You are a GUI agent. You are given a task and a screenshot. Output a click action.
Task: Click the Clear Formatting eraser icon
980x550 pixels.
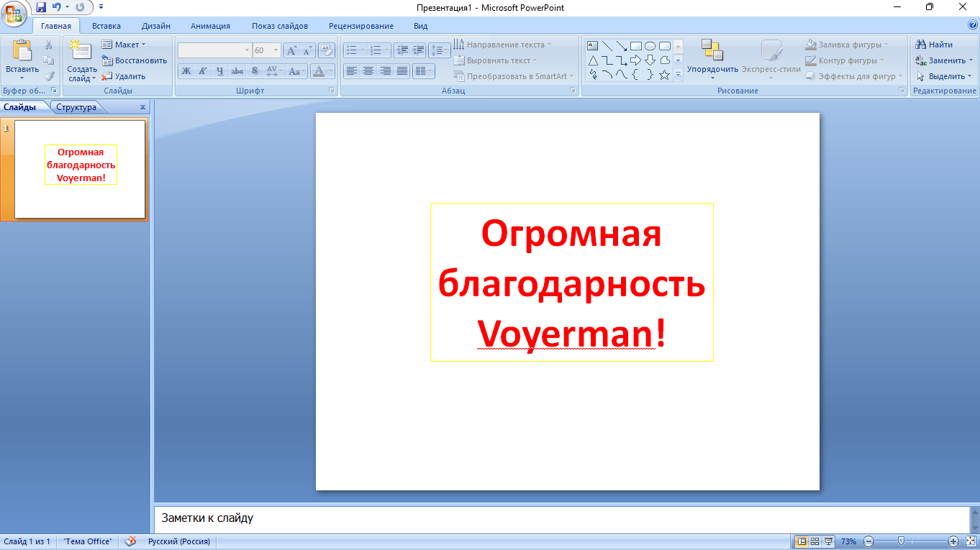tap(327, 50)
